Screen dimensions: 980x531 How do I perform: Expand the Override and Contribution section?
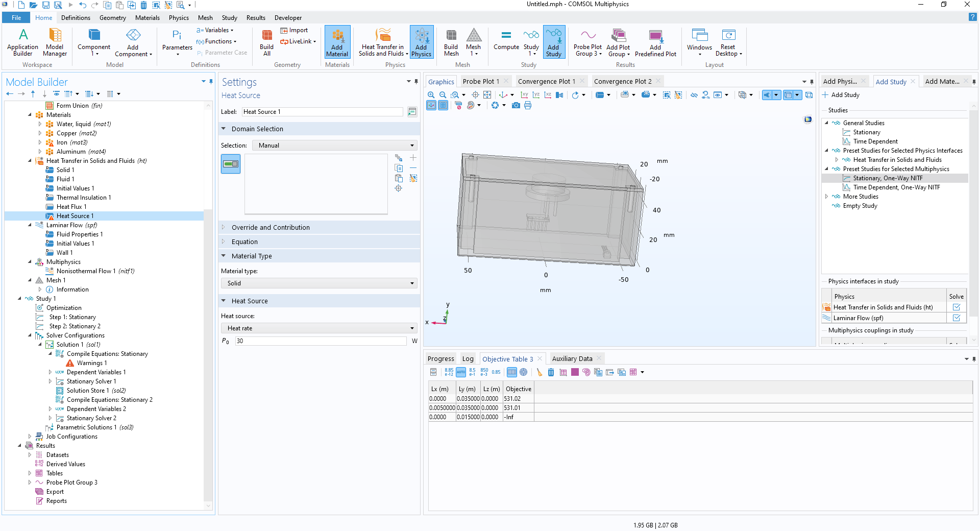click(271, 228)
